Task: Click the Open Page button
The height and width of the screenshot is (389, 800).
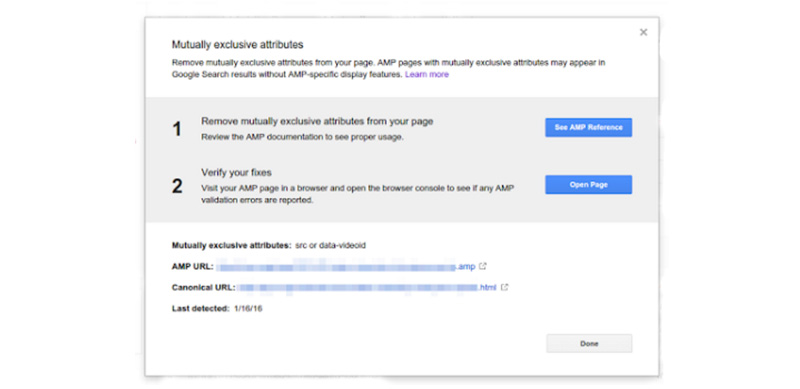Action: (x=588, y=185)
